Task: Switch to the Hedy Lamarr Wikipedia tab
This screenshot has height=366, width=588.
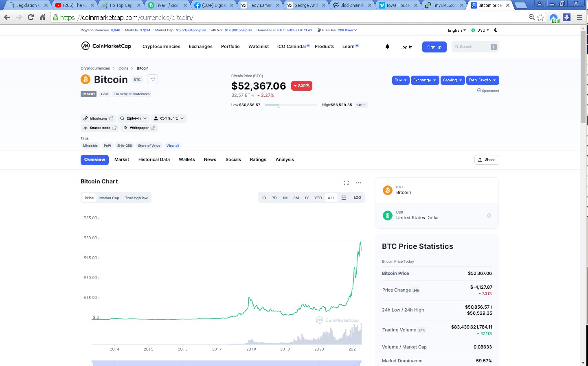Action: 260,5
